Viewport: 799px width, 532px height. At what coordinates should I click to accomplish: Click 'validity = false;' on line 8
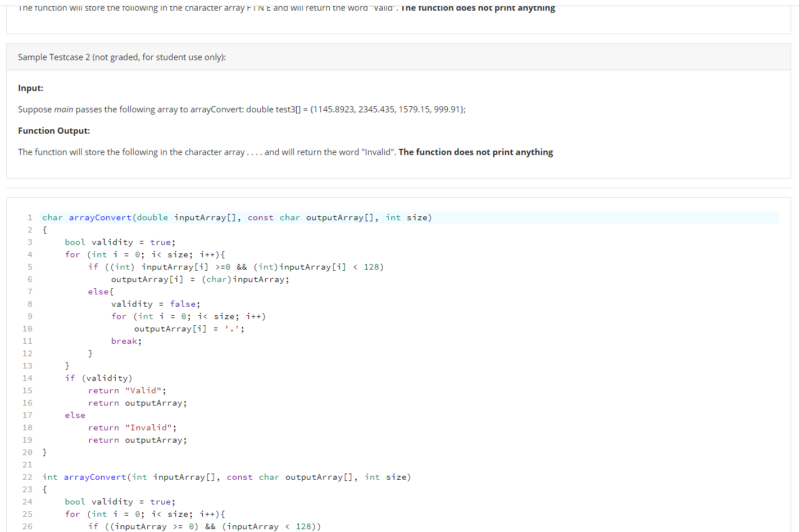156,304
